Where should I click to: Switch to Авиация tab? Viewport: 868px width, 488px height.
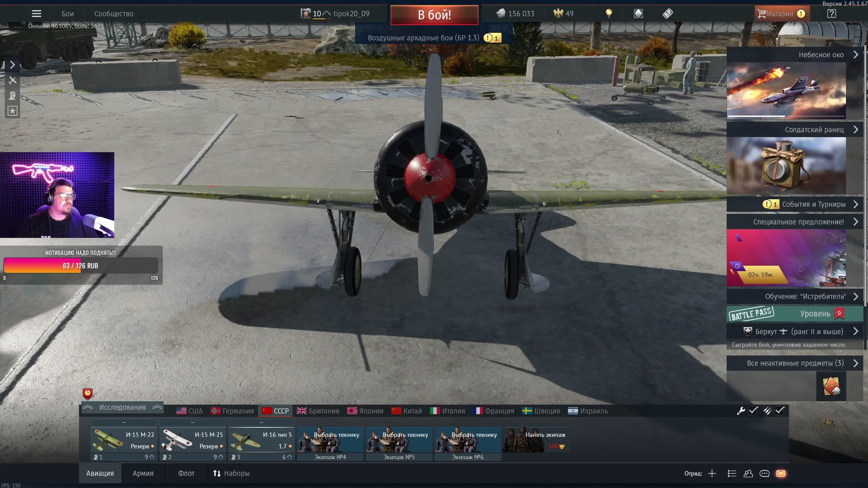point(100,473)
